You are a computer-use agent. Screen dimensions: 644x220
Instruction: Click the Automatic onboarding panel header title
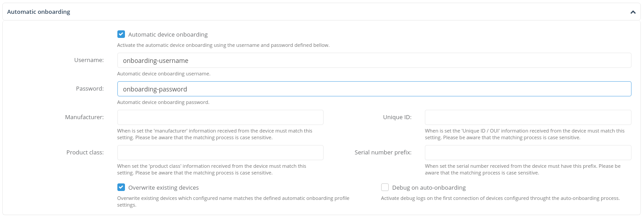tap(39, 12)
